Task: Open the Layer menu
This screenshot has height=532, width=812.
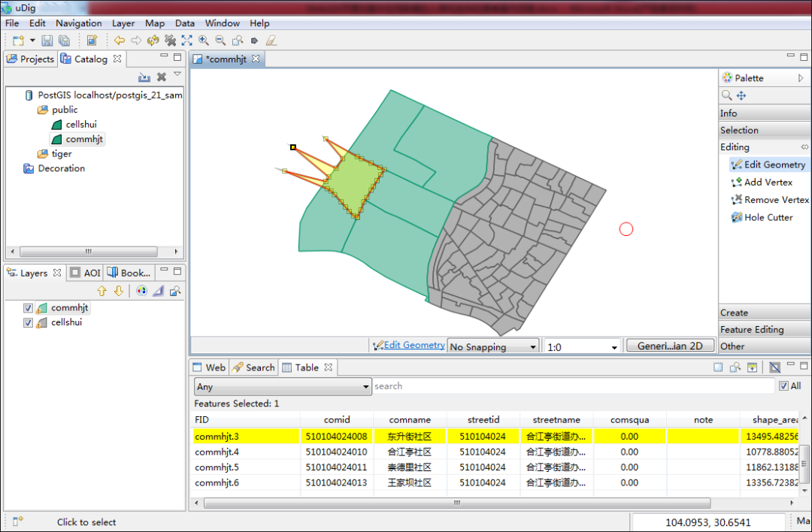Action: point(123,23)
